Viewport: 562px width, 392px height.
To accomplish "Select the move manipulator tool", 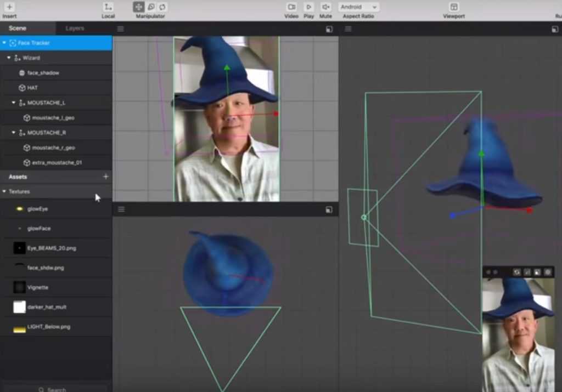I will coord(139,7).
